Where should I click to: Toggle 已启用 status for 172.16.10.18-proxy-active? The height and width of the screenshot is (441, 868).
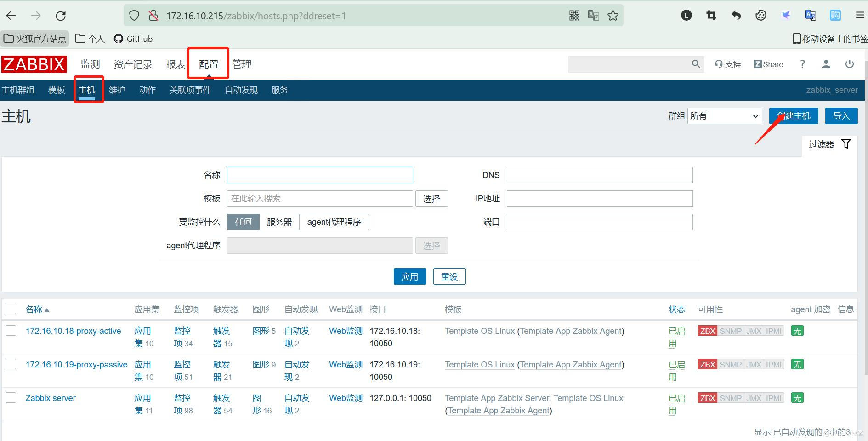tap(676, 337)
